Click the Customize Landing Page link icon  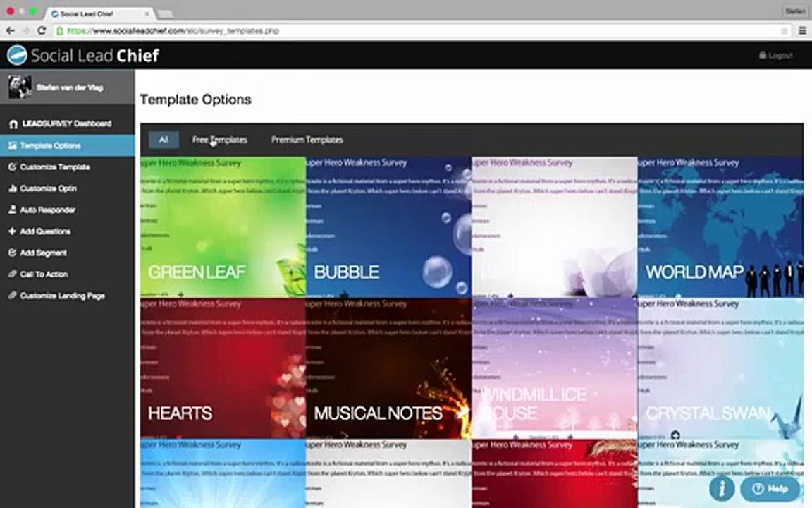[13, 296]
